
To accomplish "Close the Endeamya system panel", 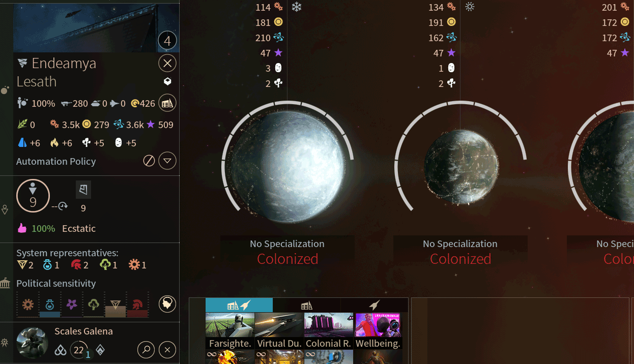I will coord(167,63).
